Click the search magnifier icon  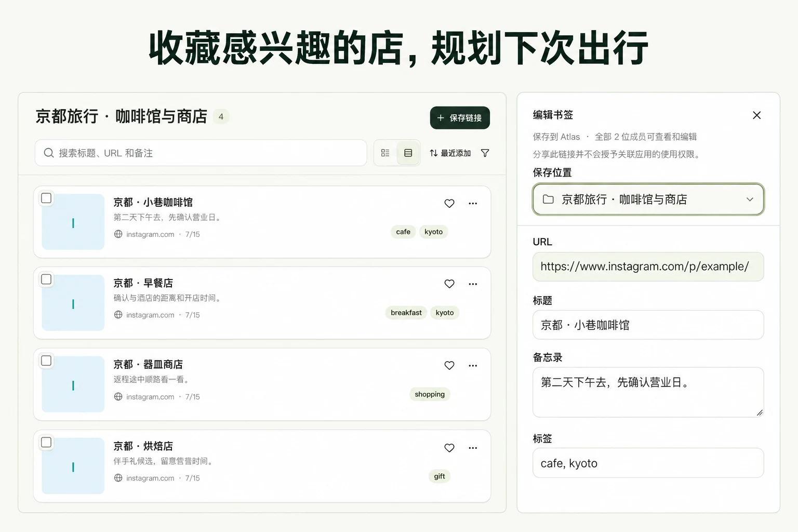click(x=49, y=153)
